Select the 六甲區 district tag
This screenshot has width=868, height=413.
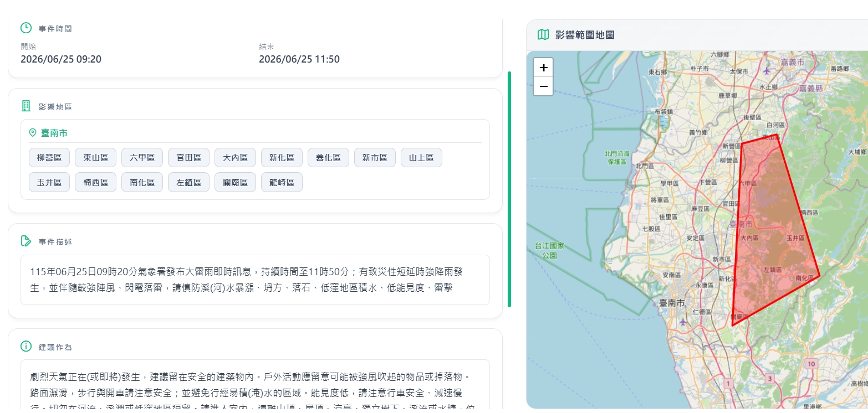(142, 158)
